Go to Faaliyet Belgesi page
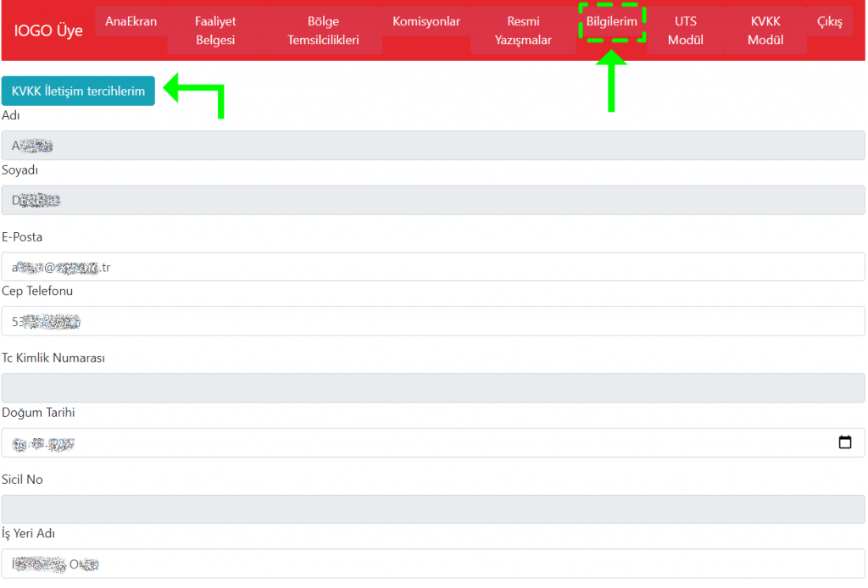This screenshot has height=588, width=868. coord(215,31)
